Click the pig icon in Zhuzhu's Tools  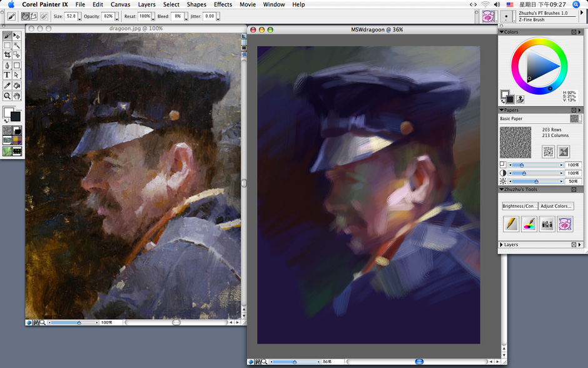tap(565, 224)
